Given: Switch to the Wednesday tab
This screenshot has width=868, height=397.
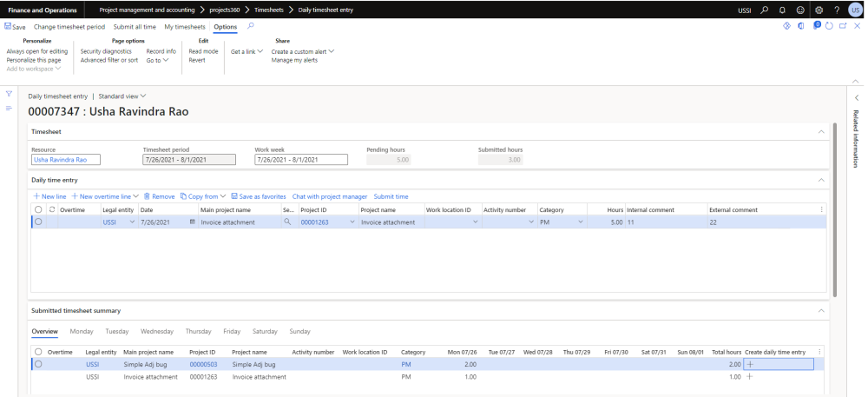Looking at the screenshot, I should pos(156,331).
